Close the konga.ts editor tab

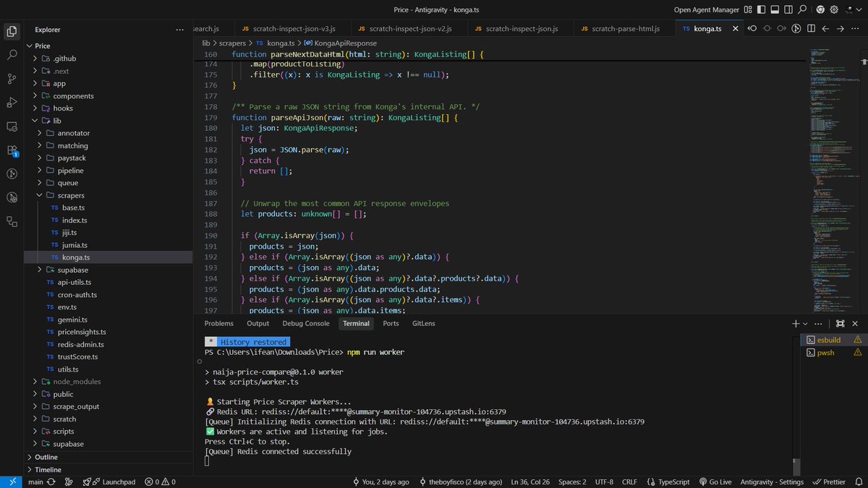[736, 28]
